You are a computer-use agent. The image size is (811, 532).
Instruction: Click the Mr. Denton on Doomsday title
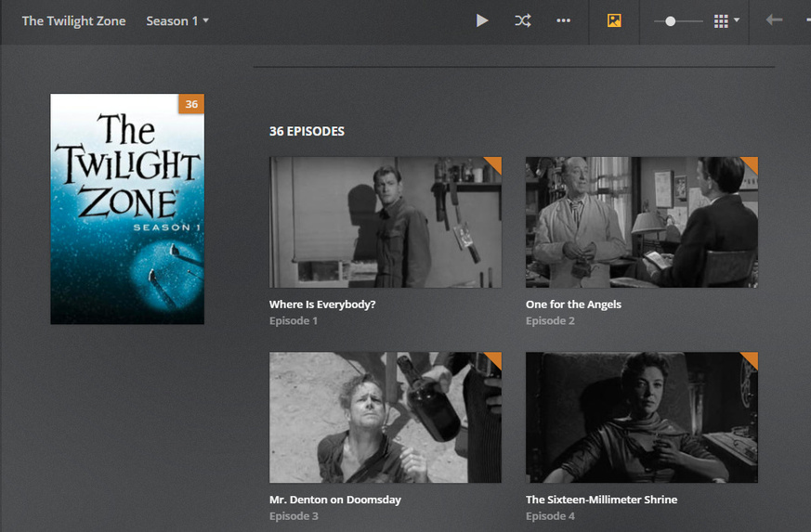coord(335,500)
